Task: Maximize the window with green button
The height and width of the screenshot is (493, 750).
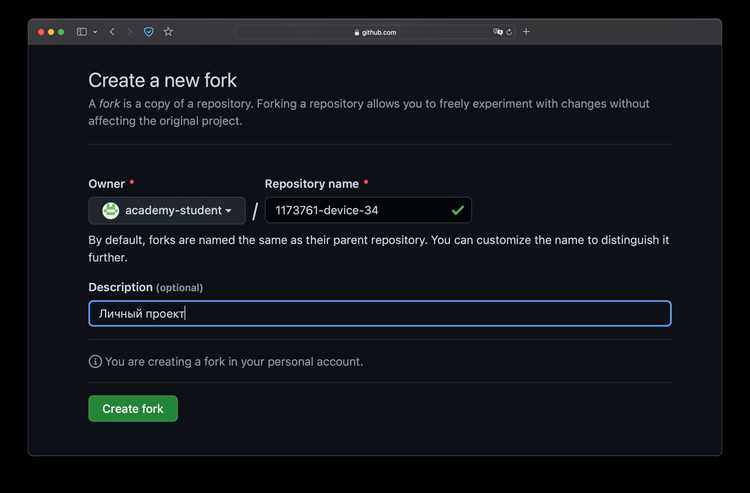Action: coord(61,32)
